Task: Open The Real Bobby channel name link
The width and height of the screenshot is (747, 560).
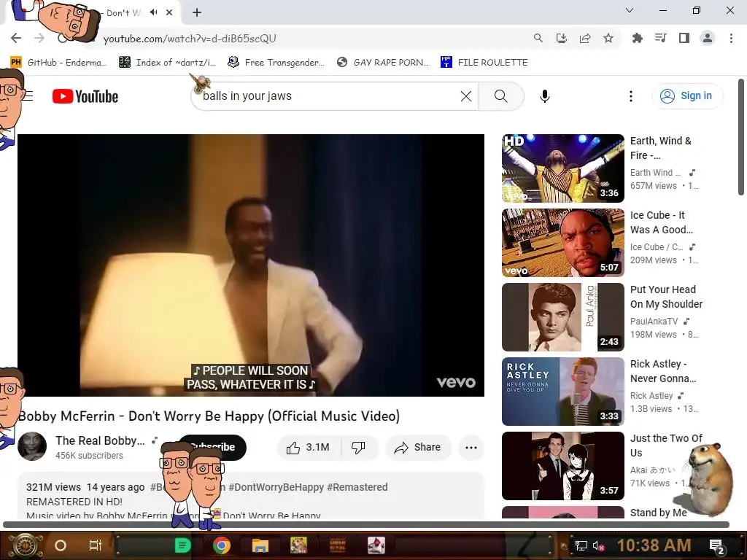Action: tap(100, 440)
